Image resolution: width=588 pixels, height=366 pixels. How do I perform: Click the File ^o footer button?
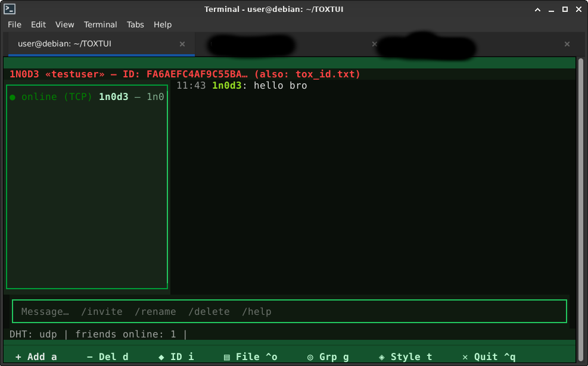click(x=250, y=357)
